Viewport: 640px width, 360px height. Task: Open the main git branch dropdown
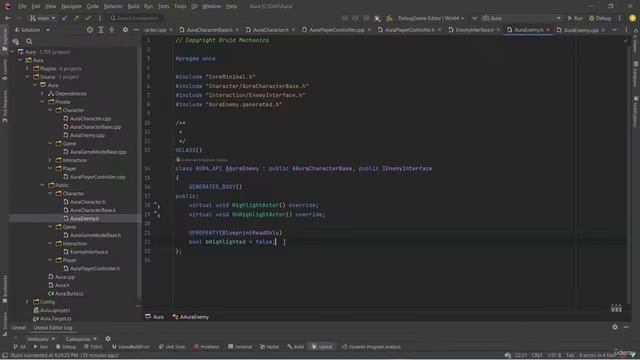(x=43, y=18)
